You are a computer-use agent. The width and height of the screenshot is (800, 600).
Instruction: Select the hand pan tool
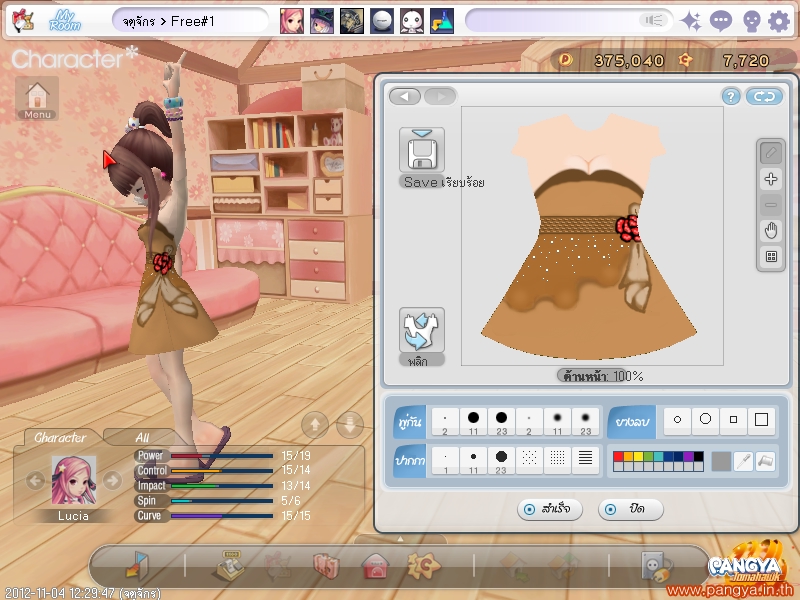(771, 231)
